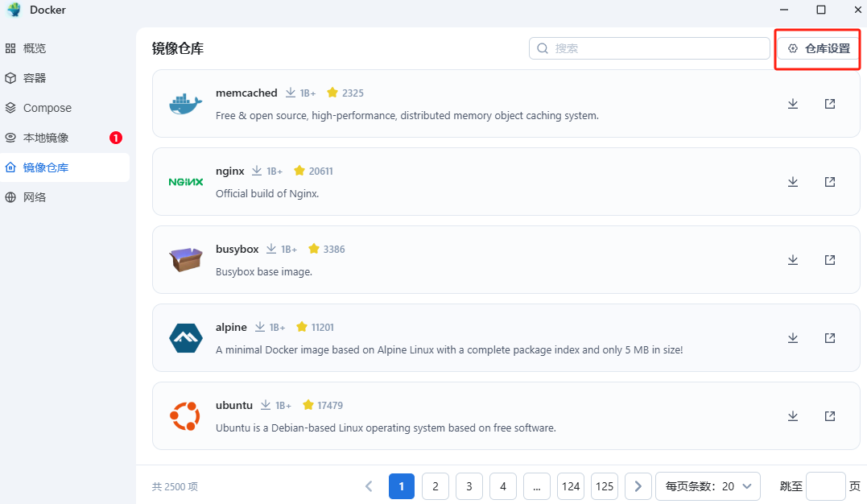Open 仓库设置 repository settings
Screen dimensions: 867x504
(x=819, y=48)
